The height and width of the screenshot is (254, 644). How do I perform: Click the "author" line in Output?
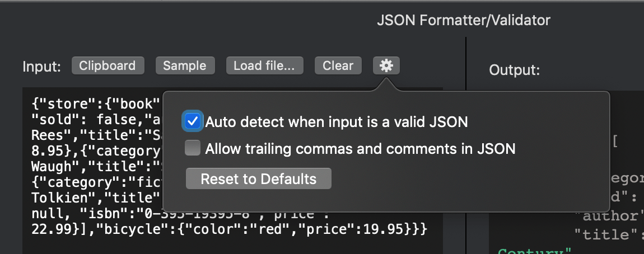click(609, 216)
